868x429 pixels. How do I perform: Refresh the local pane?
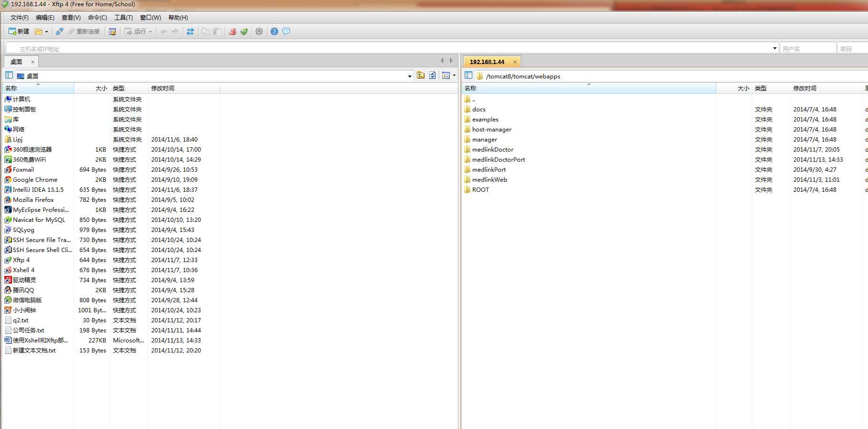(x=433, y=75)
